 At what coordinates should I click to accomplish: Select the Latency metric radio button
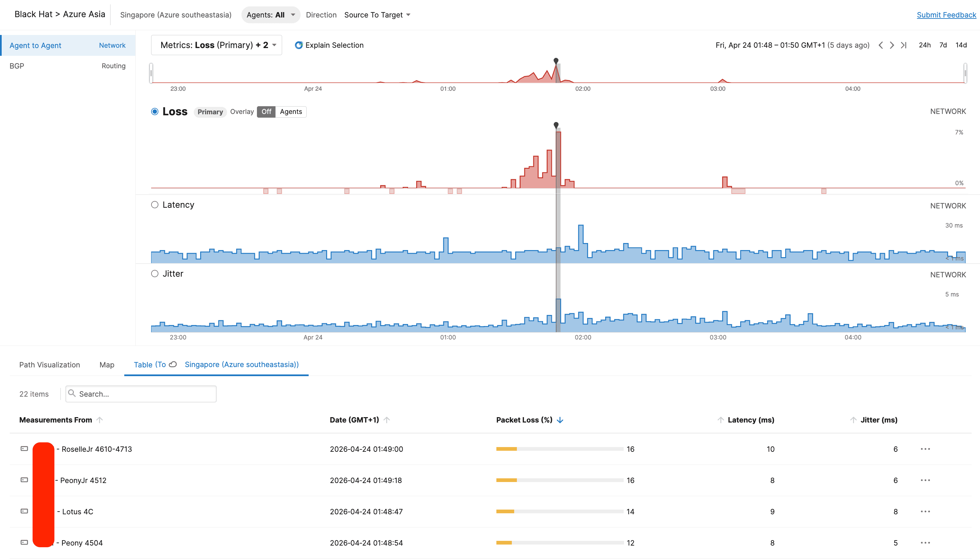click(154, 205)
